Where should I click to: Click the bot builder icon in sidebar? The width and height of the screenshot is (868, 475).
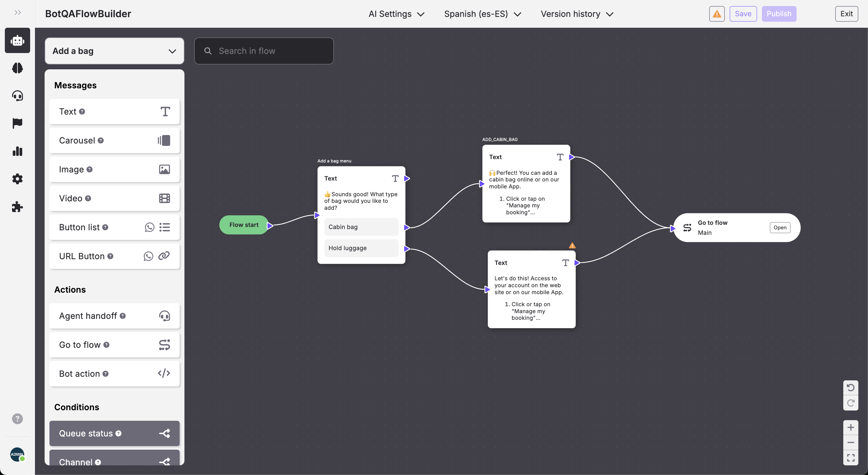[x=17, y=40]
